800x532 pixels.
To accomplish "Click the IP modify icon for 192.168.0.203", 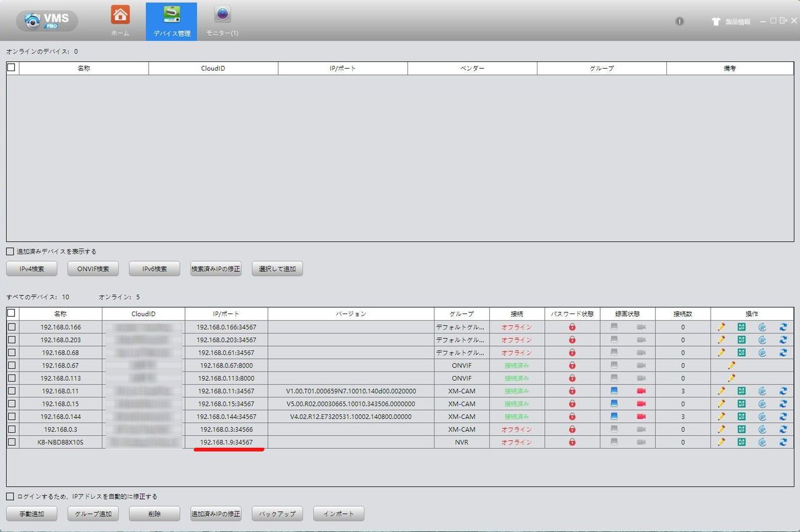I will (762, 340).
